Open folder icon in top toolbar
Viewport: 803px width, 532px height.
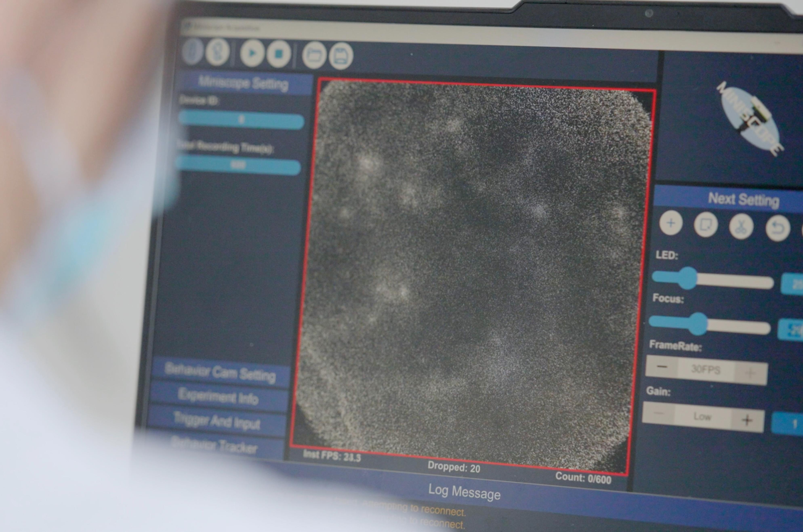314,55
